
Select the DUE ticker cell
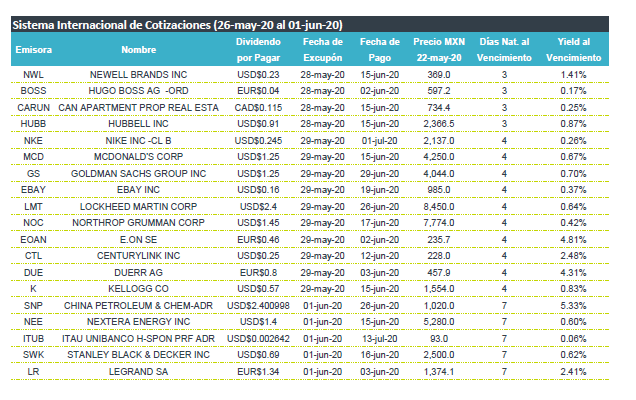(33, 273)
